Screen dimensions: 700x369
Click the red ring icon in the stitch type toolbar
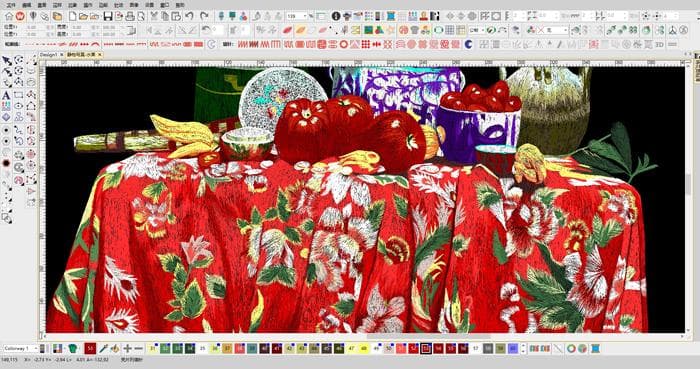click(344, 45)
